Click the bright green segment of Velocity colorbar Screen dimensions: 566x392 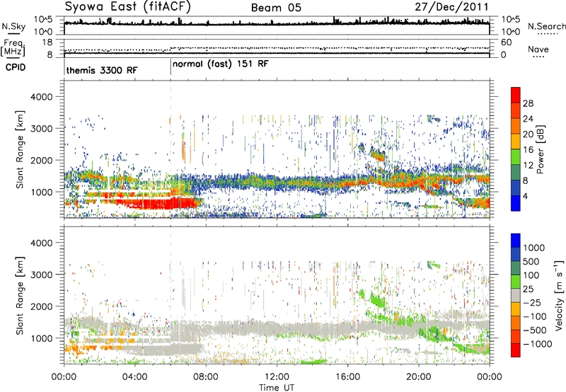tap(516, 282)
